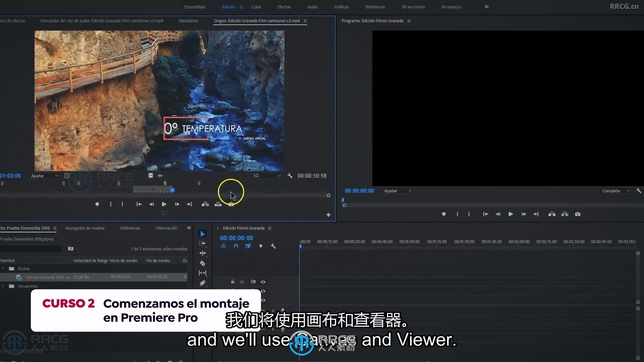Export frame from the Program monitor
This screenshot has height=362, width=644.
point(578,214)
